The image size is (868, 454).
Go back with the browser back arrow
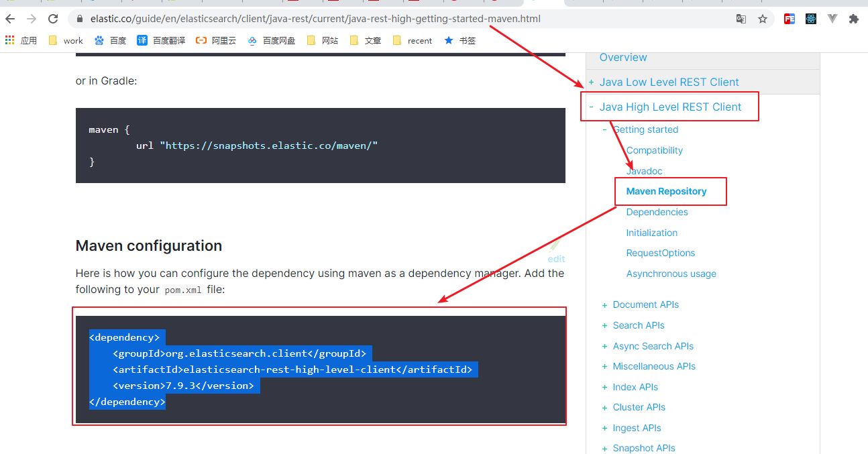coord(10,19)
